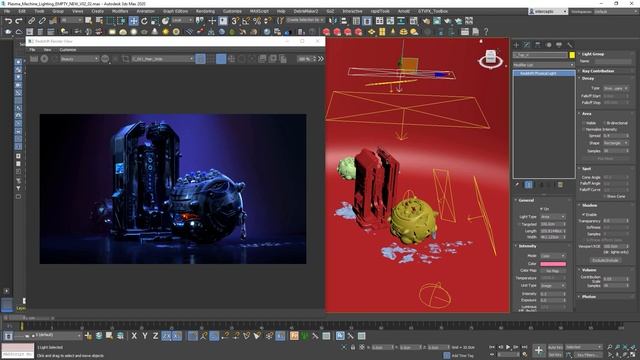Open the Modifiers menu
Viewport: 640px width, 360px height.
pos(120,11)
